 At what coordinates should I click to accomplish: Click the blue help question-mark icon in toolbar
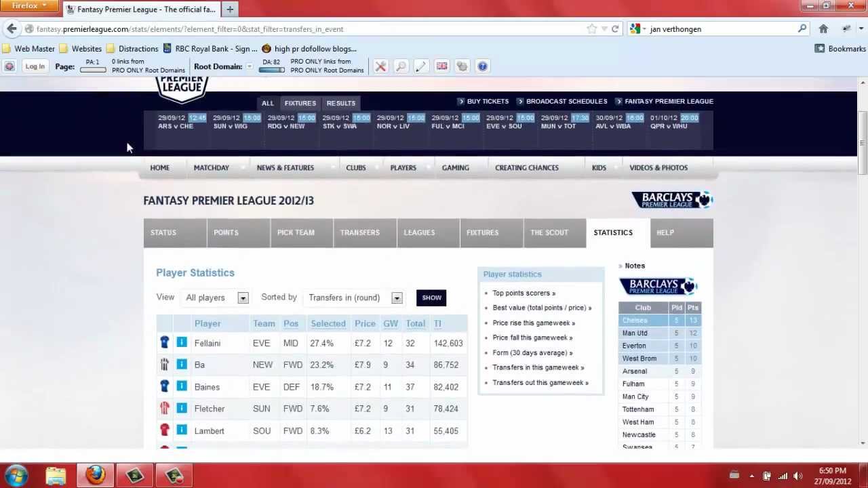[x=482, y=66]
